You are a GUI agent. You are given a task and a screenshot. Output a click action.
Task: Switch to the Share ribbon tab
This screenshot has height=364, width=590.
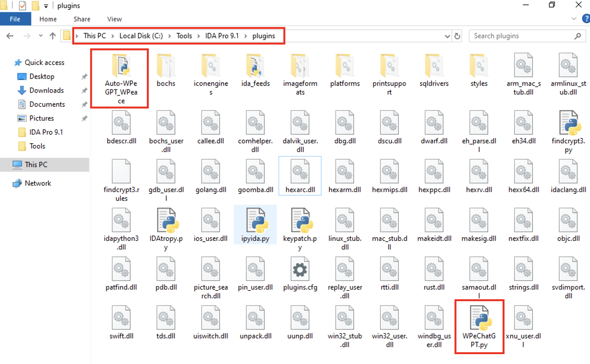tap(82, 19)
